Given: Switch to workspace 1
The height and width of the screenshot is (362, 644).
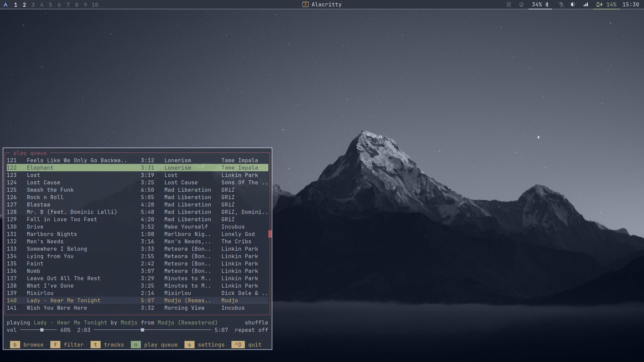Looking at the screenshot, I should click(15, 5).
